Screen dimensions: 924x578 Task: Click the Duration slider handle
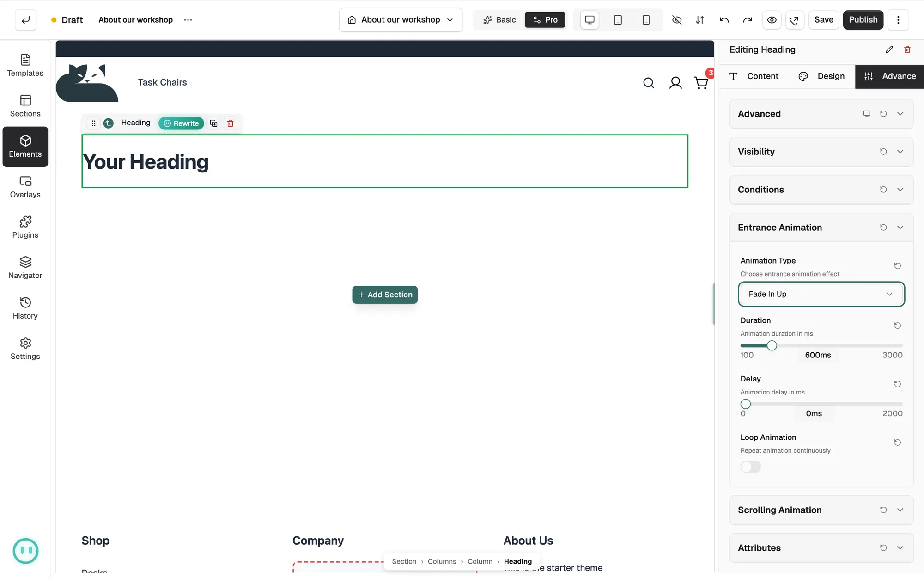pos(772,345)
